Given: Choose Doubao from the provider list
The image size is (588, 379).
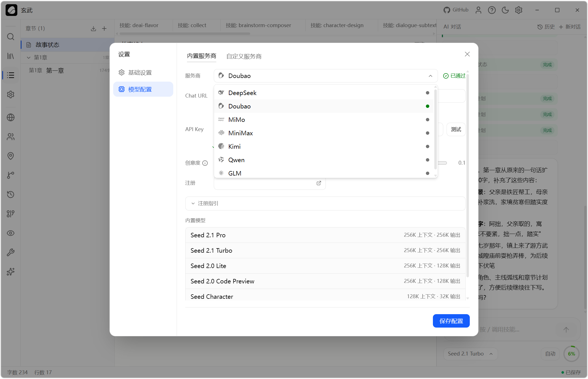Looking at the screenshot, I should [x=324, y=106].
